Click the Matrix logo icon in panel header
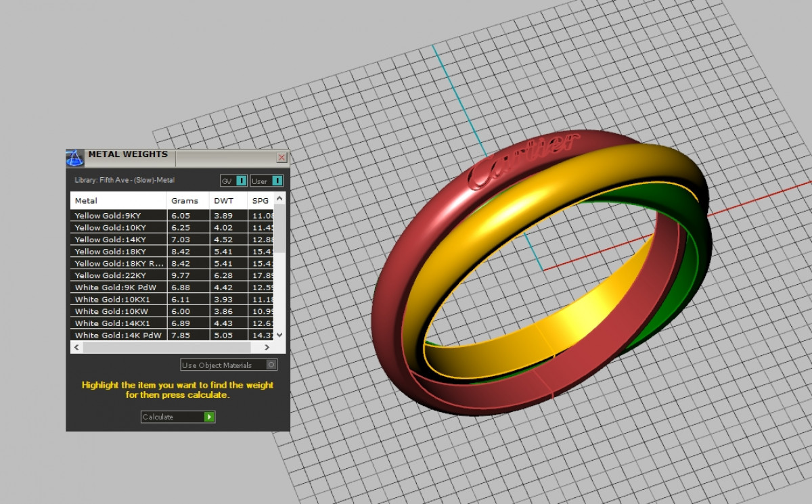Screen dimensions: 812x504 coord(74,158)
